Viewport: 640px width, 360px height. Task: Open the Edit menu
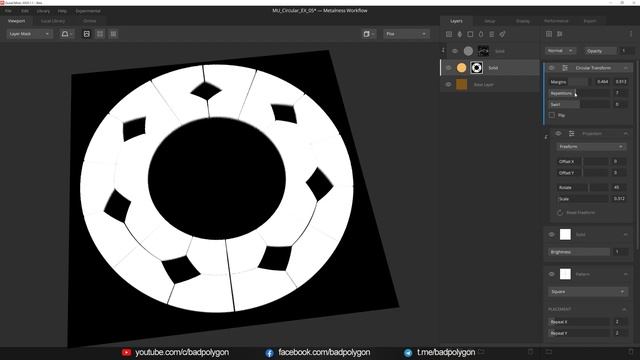tap(25, 11)
